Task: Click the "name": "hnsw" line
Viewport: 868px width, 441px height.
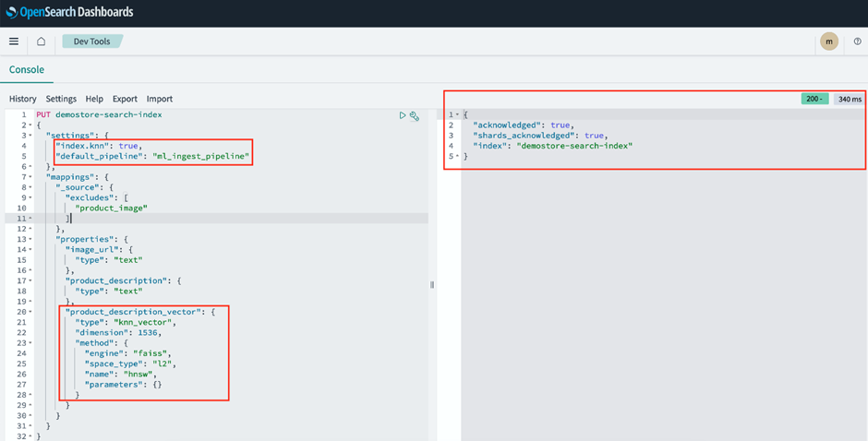Action: pos(120,375)
